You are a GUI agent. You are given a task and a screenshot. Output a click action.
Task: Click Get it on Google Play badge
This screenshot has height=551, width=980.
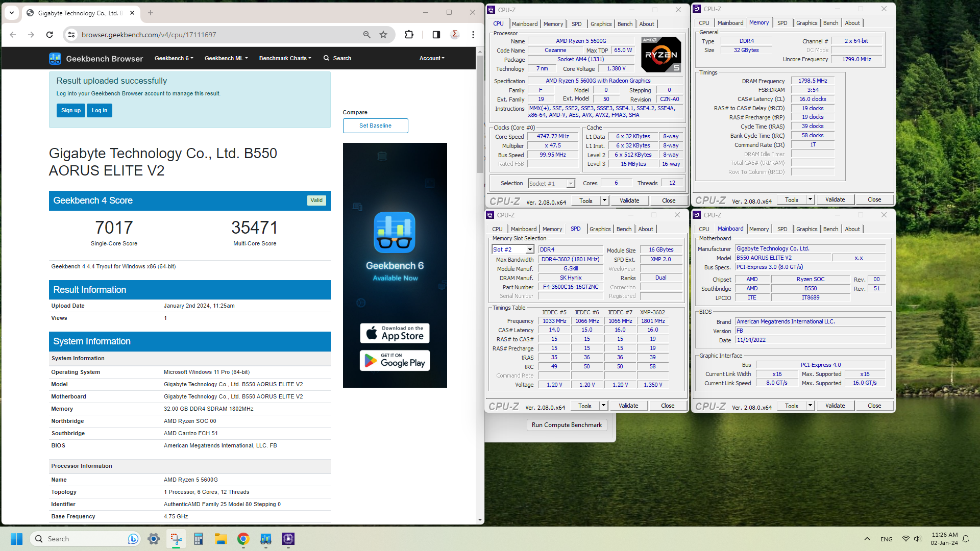point(395,360)
